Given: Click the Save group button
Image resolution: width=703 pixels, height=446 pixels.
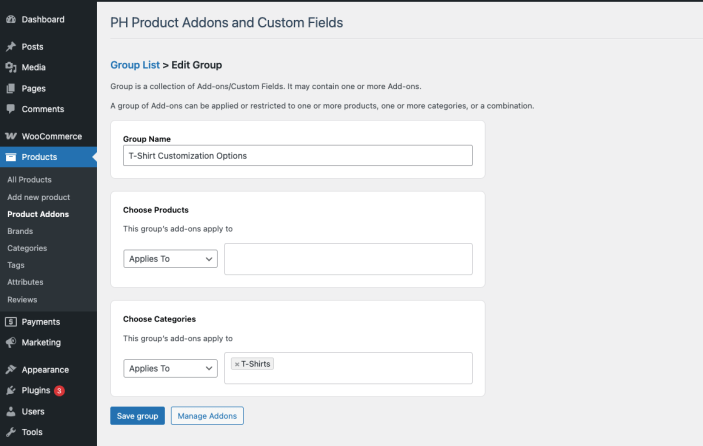Looking at the screenshot, I should point(137,415).
